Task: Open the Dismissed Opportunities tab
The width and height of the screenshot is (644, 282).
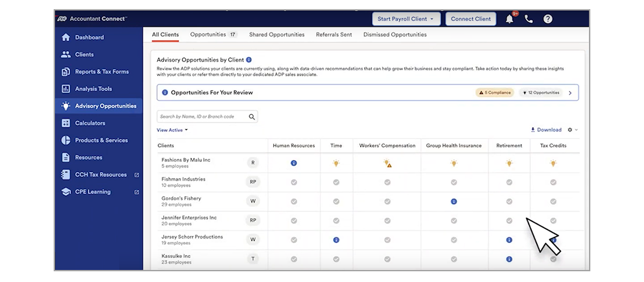Action: click(395, 34)
